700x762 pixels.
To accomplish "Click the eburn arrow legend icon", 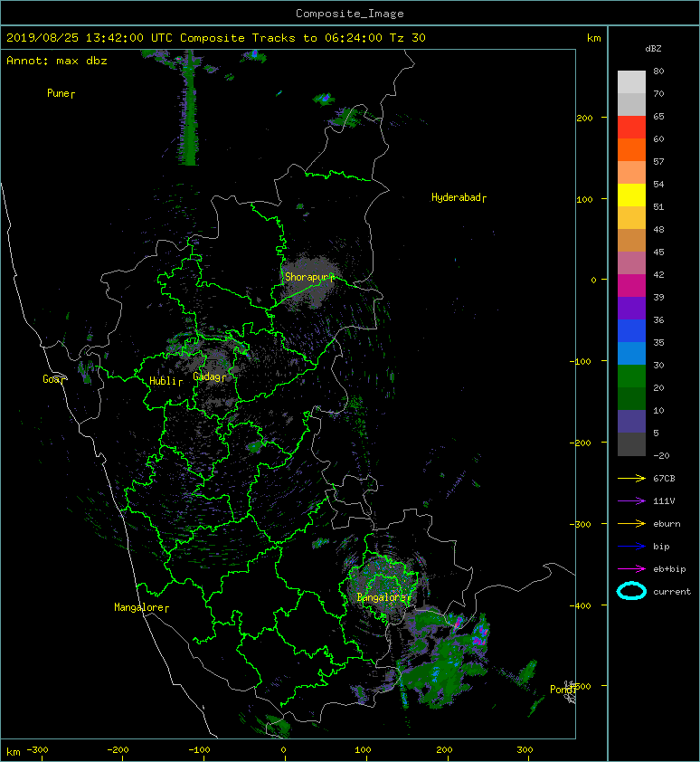I will pos(631,524).
